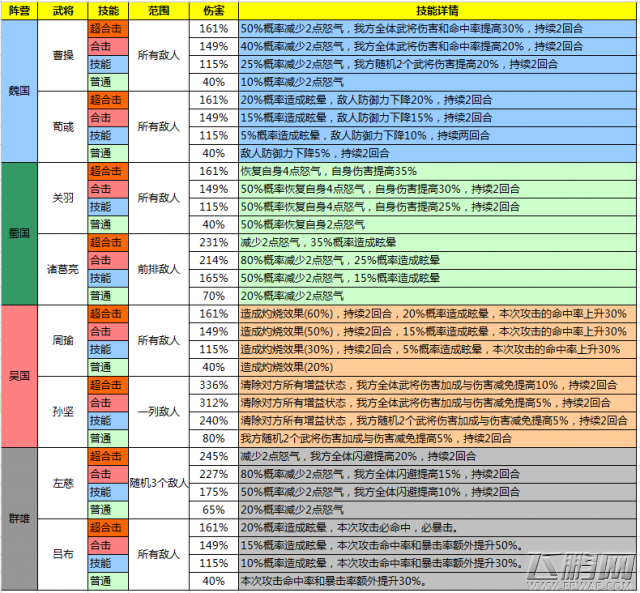The height and width of the screenshot is (593, 640).
Task: Select the 336% damage value
Action: click(214, 385)
